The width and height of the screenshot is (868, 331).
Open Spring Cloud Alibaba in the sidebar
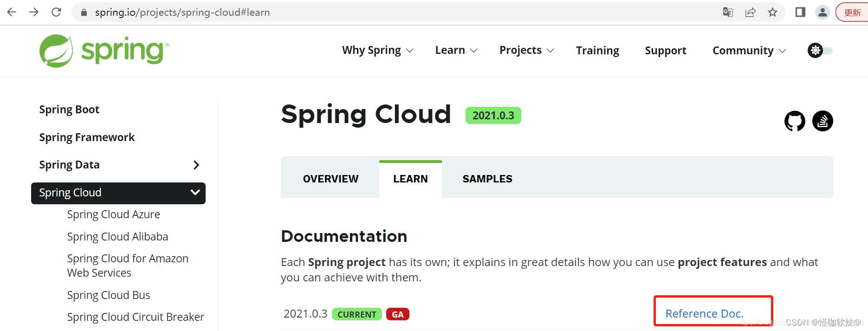coord(117,237)
